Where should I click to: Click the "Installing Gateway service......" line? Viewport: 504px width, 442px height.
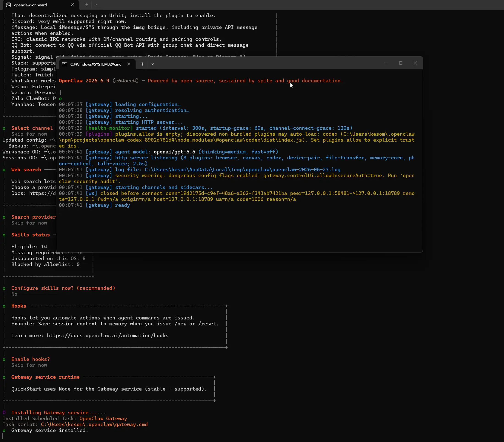click(x=59, y=412)
